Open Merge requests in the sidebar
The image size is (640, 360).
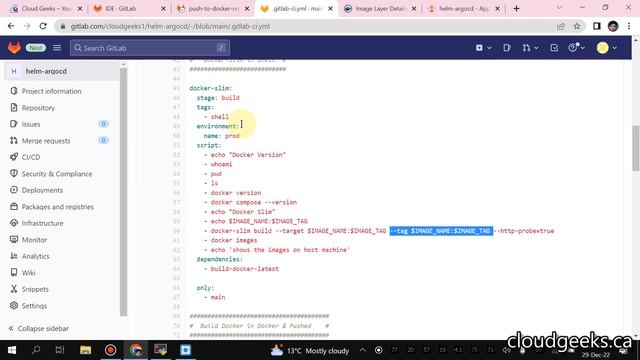pos(46,141)
